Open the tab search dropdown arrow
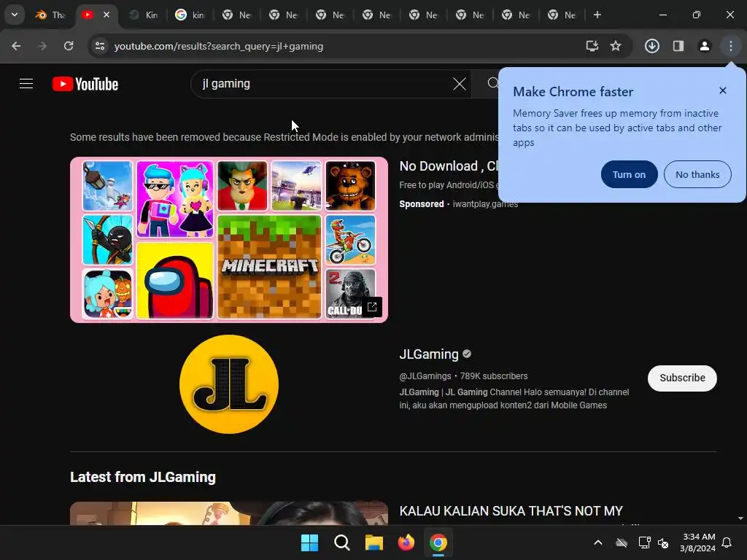The width and height of the screenshot is (747, 560). click(x=15, y=15)
